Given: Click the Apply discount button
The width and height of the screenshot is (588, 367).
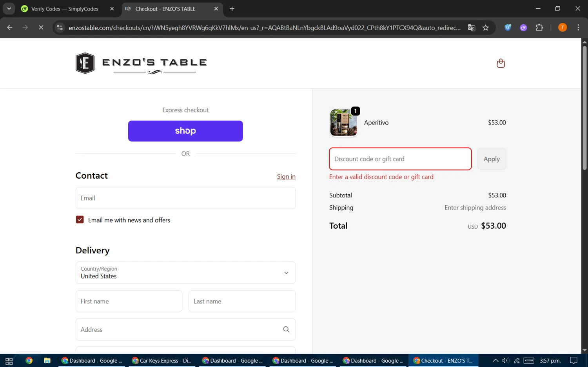Looking at the screenshot, I should (492, 159).
